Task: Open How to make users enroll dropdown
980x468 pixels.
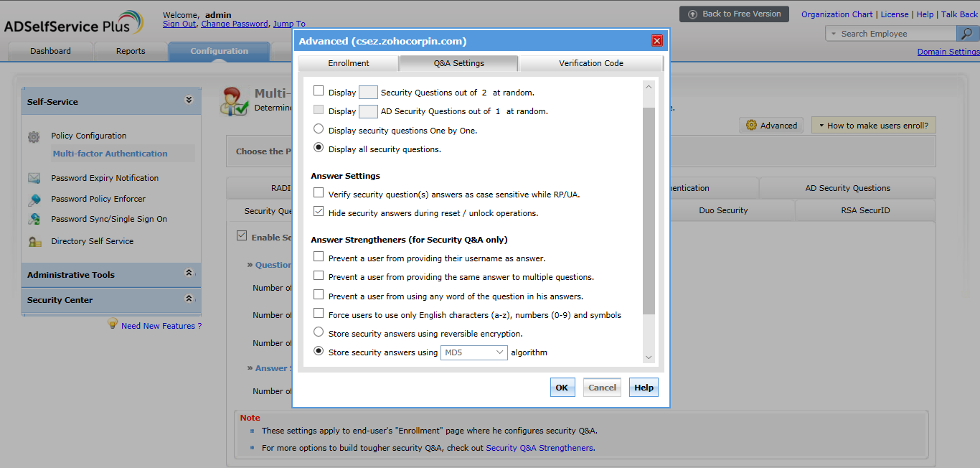Action: (x=873, y=126)
